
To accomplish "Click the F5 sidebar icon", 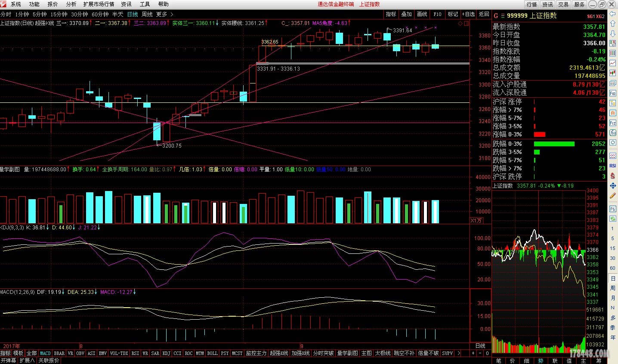I will (613, 209).
